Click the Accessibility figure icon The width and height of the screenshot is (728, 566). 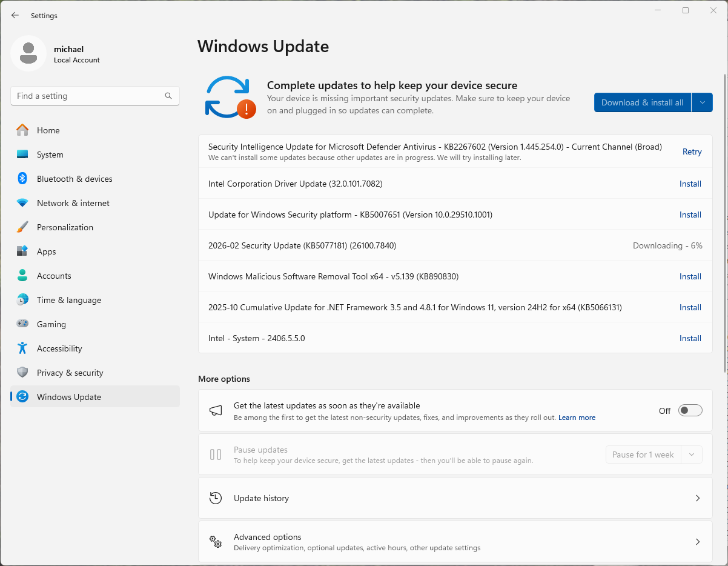pyautogui.click(x=22, y=348)
